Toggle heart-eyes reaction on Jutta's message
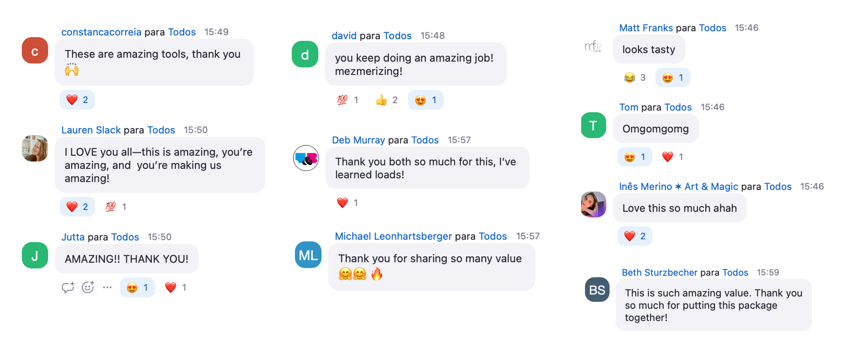868x364 pixels. pos(137,287)
